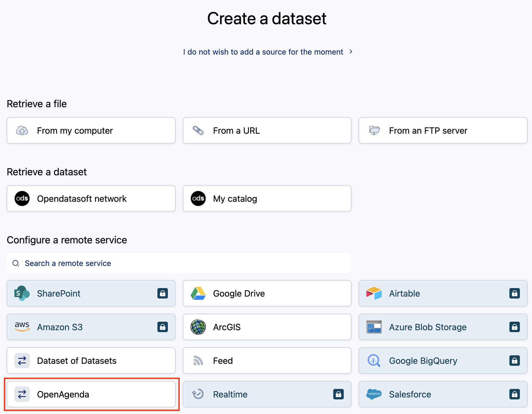This screenshot has width=532, height=414.
Task: Click the lock icon on SharePoint
Action: click(x=162, y=293)
